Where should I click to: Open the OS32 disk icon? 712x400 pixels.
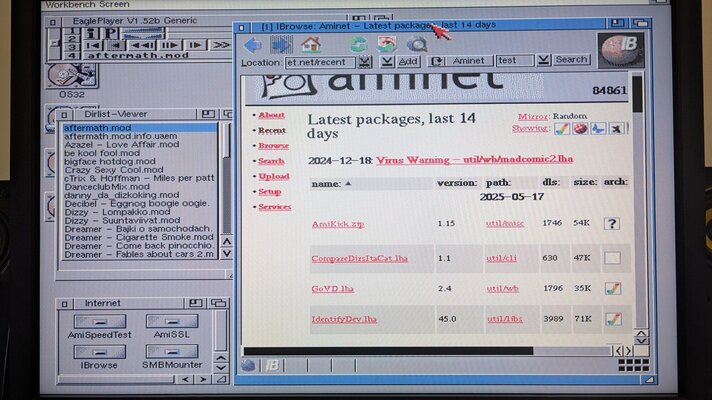click(72, 78)
